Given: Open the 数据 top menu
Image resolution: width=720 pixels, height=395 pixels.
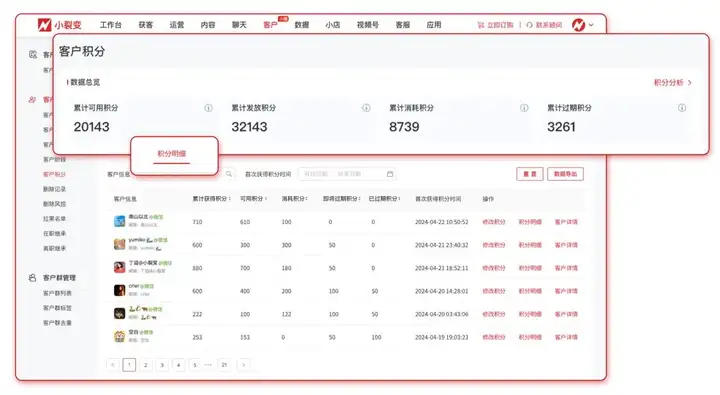Looking at the screenshot, I should (302, 25).
